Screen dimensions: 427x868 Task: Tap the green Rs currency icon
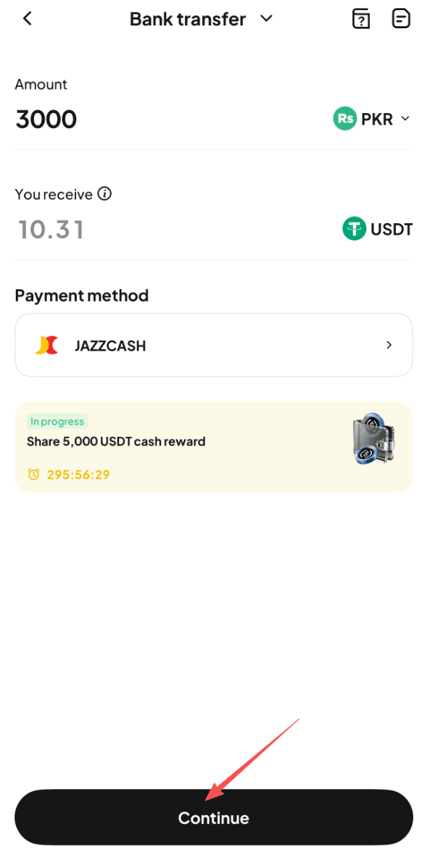[344, 119]
